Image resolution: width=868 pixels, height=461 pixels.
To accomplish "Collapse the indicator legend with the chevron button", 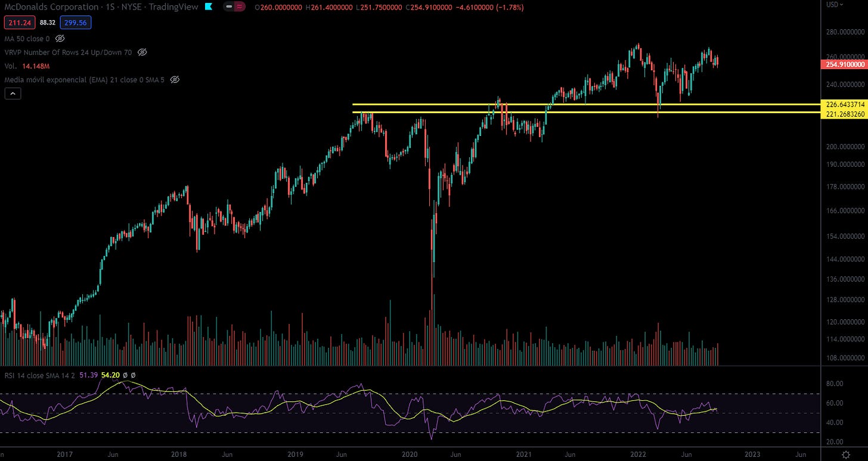I will click(14, 93).
